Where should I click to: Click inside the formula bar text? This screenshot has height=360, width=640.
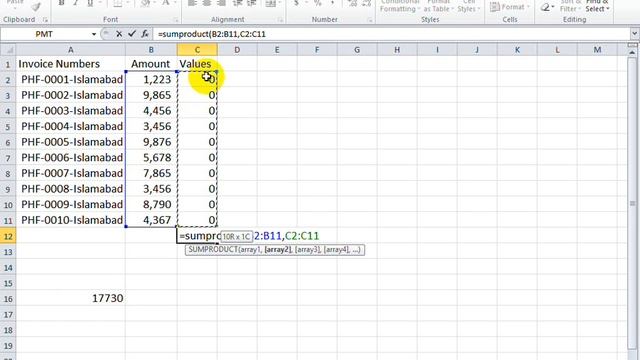point(212,34)
